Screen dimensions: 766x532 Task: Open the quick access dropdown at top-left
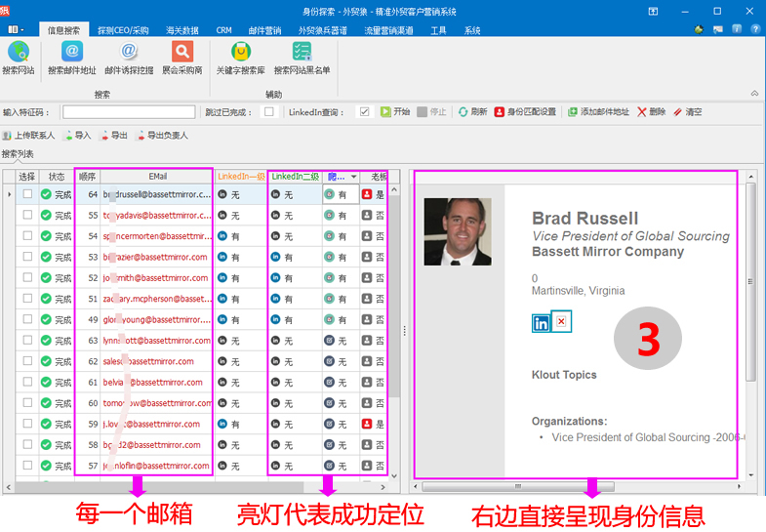[17, 29]
